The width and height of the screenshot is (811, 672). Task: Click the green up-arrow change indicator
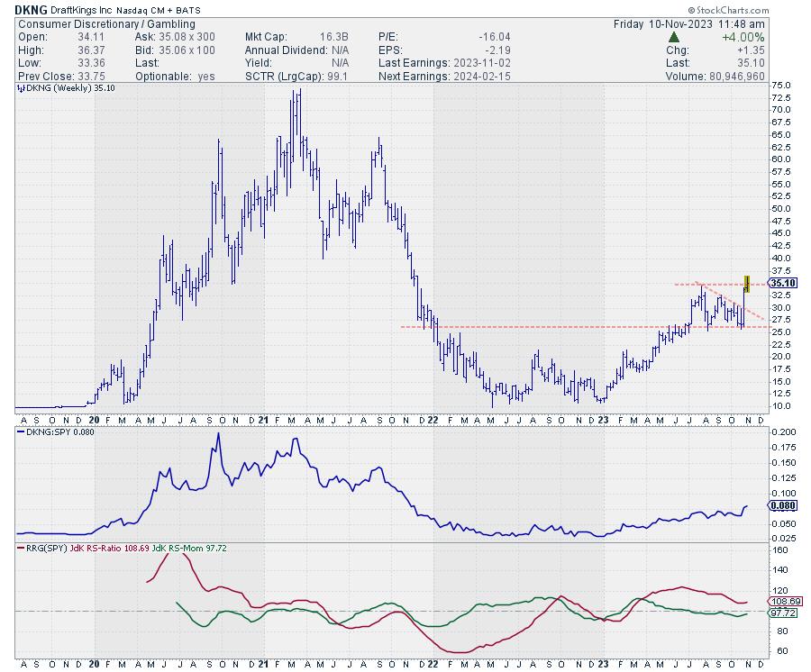pos(675,37)
